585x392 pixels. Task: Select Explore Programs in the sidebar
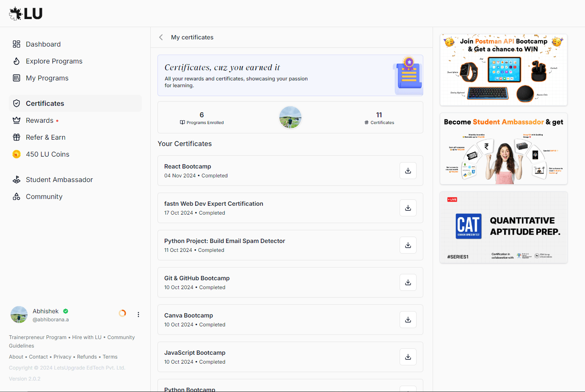pos(54,61)
